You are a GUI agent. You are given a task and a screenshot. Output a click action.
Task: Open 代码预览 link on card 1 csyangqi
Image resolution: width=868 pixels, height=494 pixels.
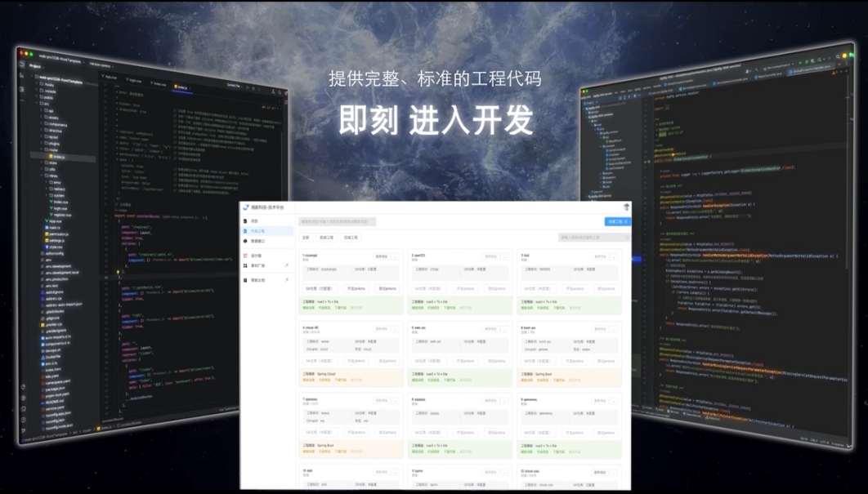[x=324, y=308]
